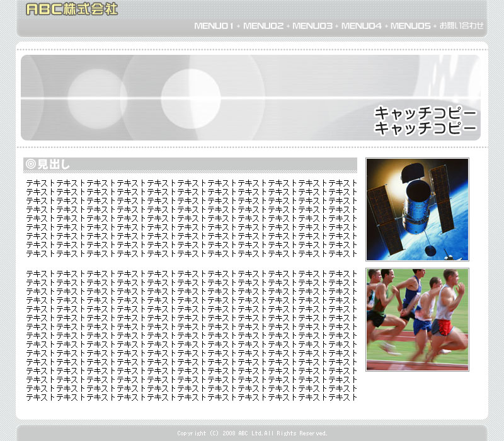Click the ◎見出し heading bar

pyautogui.click(x=190, y=165)
